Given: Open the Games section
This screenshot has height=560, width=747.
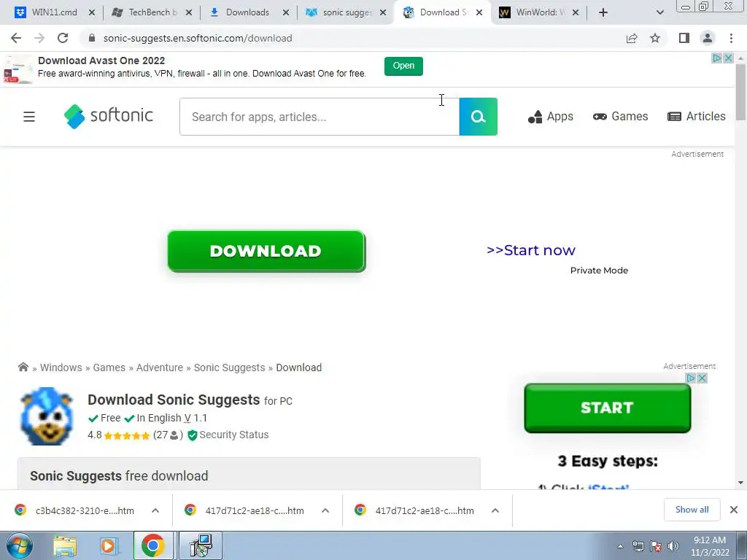Looking at the screenshot, I should [620, 117].
